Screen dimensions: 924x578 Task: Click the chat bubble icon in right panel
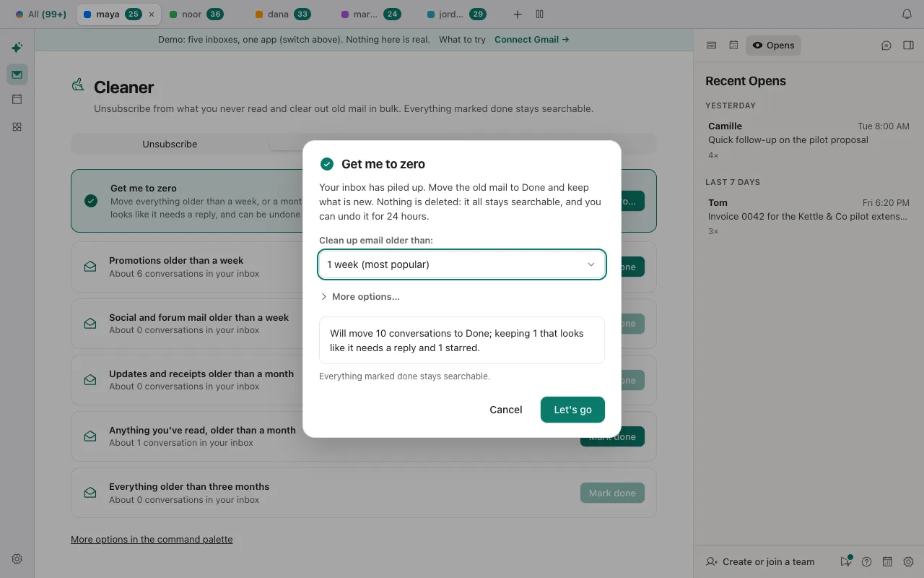click(886, 46)
